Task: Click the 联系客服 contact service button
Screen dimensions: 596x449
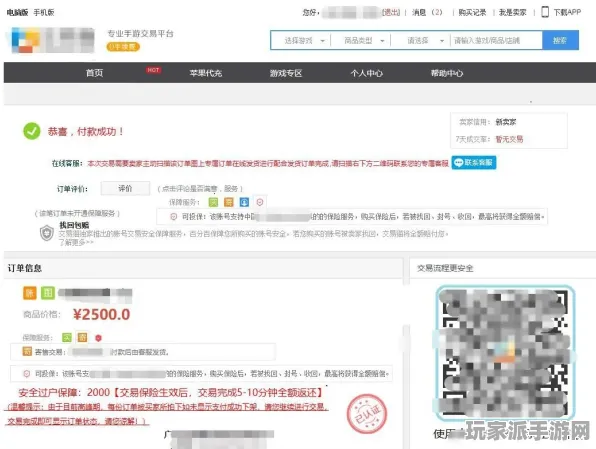Action: point(474,163)
